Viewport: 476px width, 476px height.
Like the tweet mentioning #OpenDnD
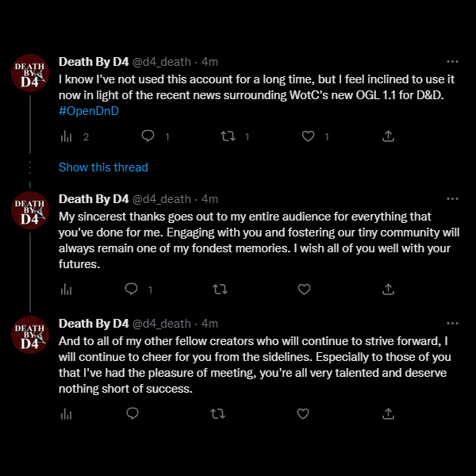pyautogui.click(x=308, y=136)
